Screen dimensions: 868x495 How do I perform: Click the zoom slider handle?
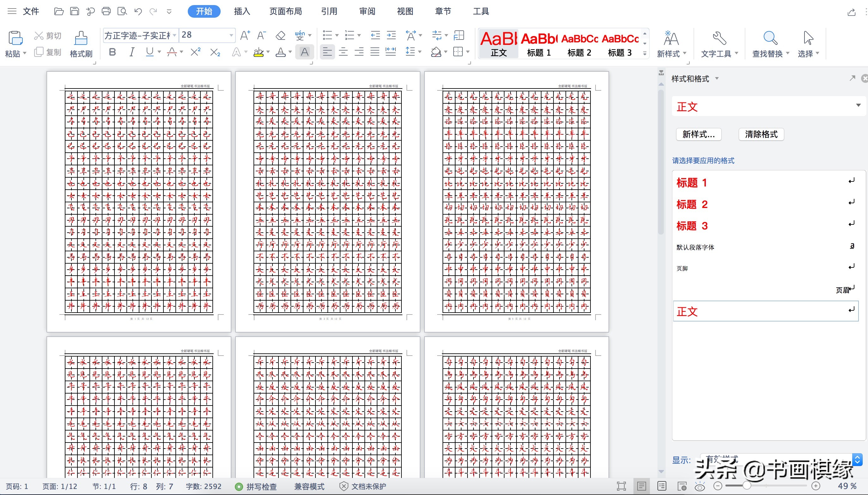pos(747,486)
